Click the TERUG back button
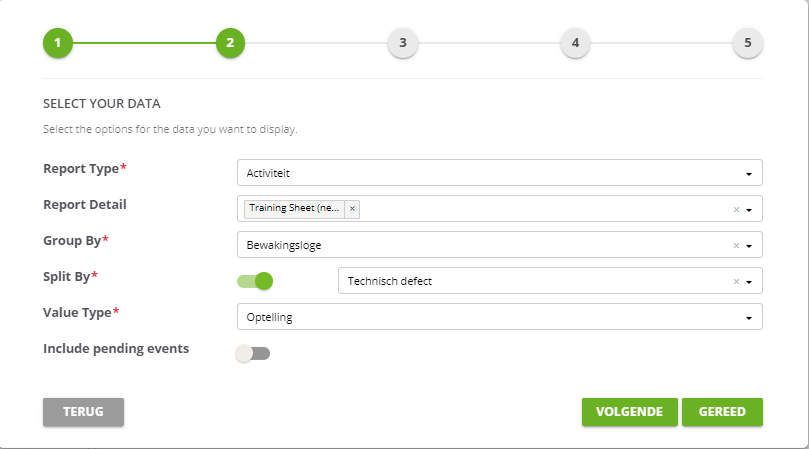Viewport: 809px width, 449px height. (83, 412)
